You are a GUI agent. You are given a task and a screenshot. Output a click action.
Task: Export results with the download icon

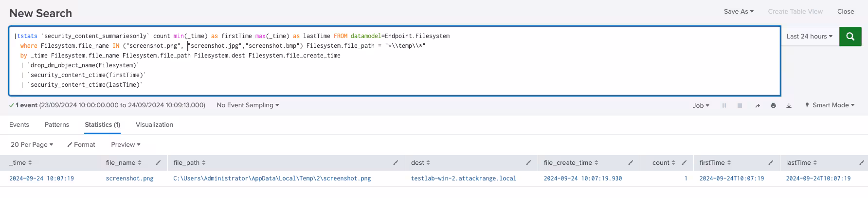(x=789, y=106)
